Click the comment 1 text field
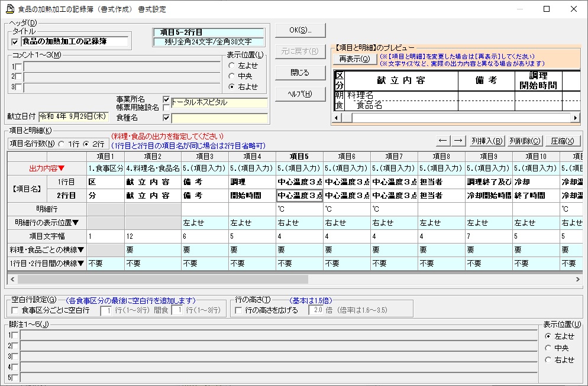 point(122,67)
